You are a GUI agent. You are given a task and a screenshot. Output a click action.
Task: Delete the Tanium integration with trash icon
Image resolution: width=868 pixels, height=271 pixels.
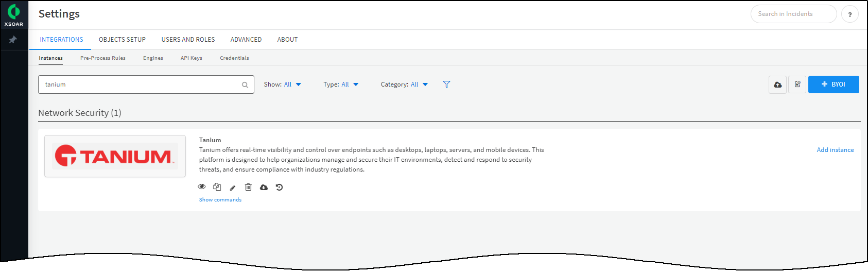pos(248,187)
